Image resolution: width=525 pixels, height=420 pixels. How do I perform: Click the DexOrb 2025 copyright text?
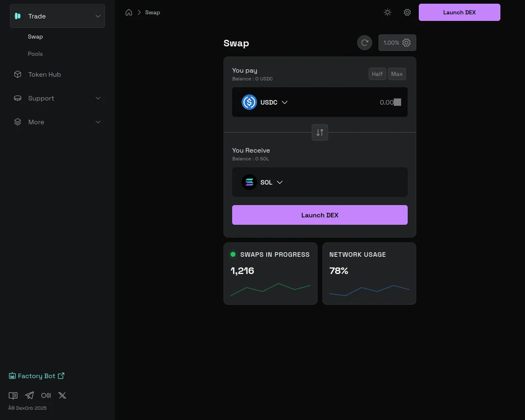click(27, 408)
